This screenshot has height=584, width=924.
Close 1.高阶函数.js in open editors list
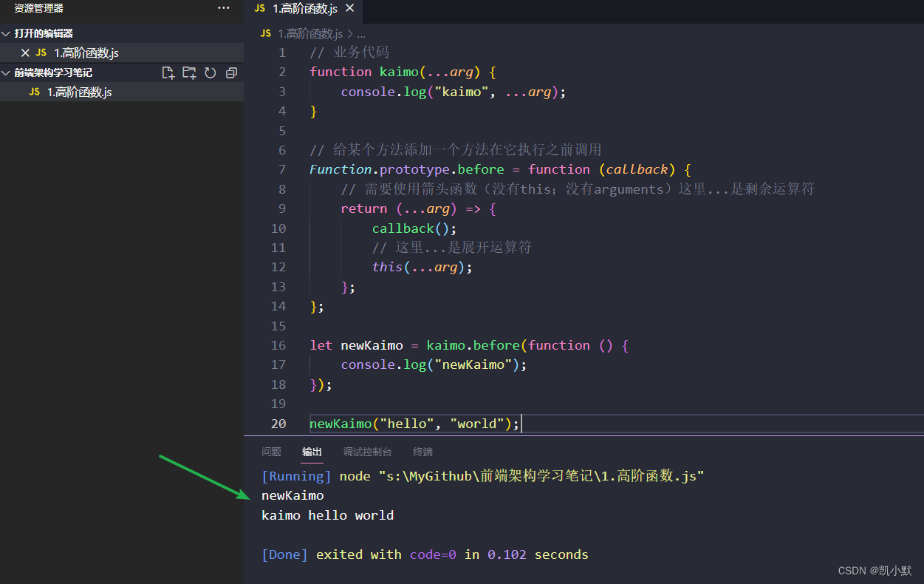point(25,52)
